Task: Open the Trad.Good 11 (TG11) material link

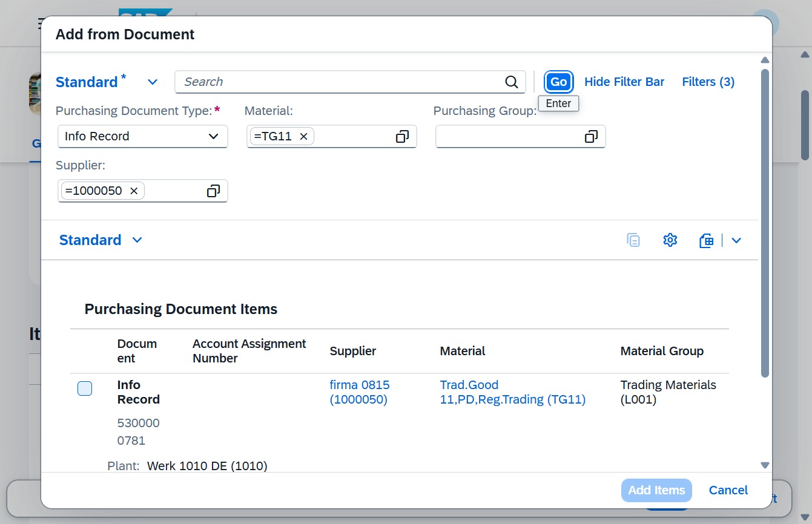Action: pyautogui.click(x=512, y=392)
